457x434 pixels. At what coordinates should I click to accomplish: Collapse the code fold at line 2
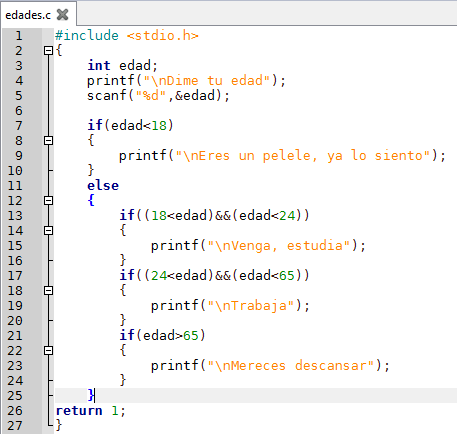coord(48,50)
